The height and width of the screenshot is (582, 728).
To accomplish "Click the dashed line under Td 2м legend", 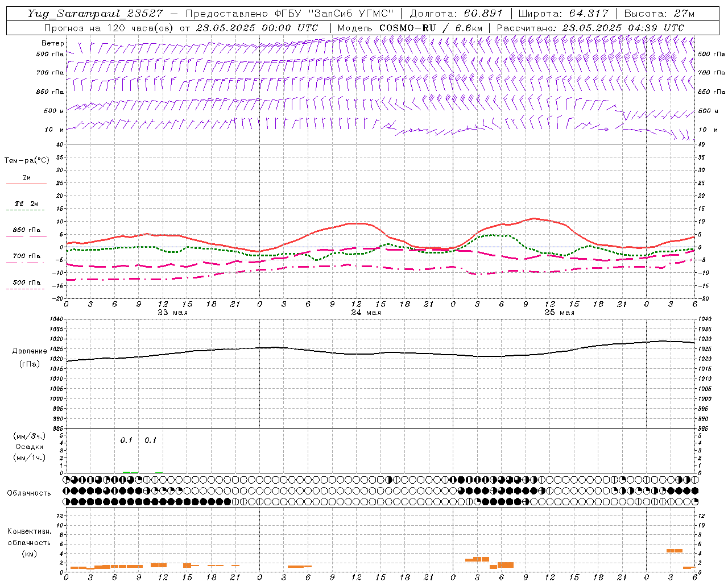I will coord(26,210).
